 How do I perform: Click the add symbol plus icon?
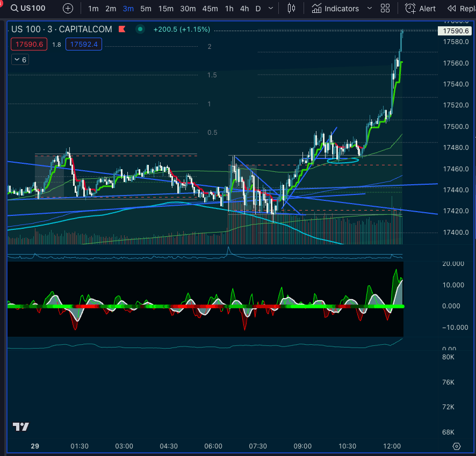coord(68,9)
